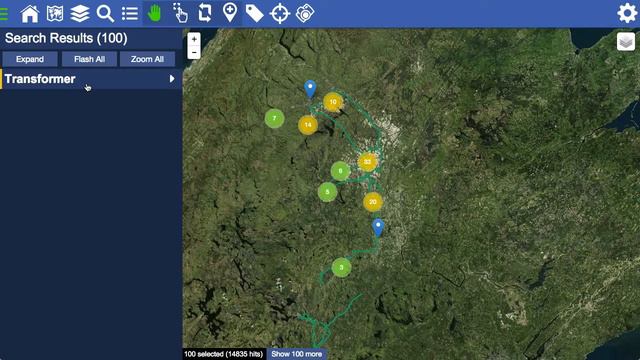The width and height of the screenshot is (640, 360).
Task: Click the Expand button
Action: coord(30,59)
